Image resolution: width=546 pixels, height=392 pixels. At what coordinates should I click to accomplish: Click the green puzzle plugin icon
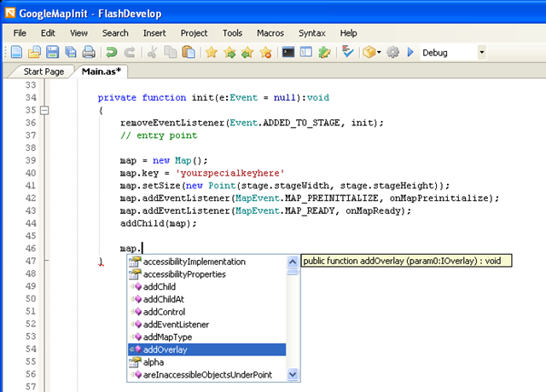point(324,52)
